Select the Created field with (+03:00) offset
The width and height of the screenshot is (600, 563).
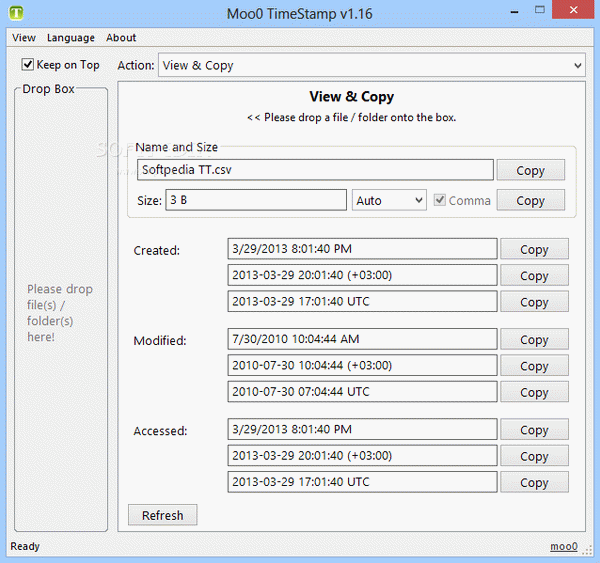click(x=362, y=275)
